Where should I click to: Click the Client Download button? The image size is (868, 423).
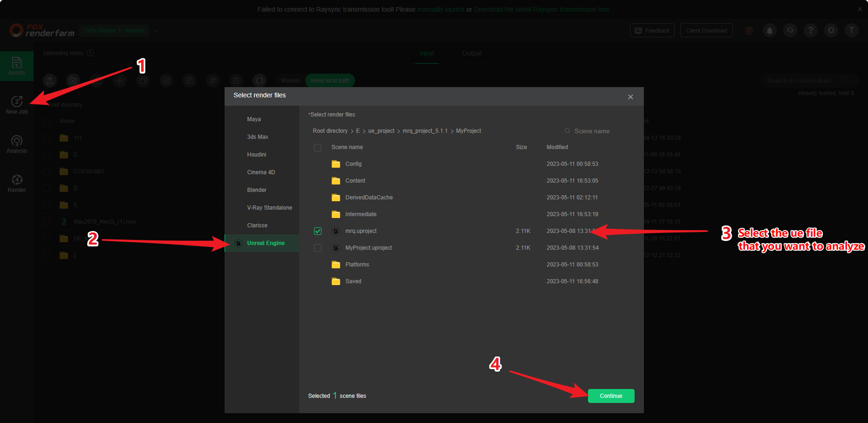pyautogui.click(x=706, y=31)
